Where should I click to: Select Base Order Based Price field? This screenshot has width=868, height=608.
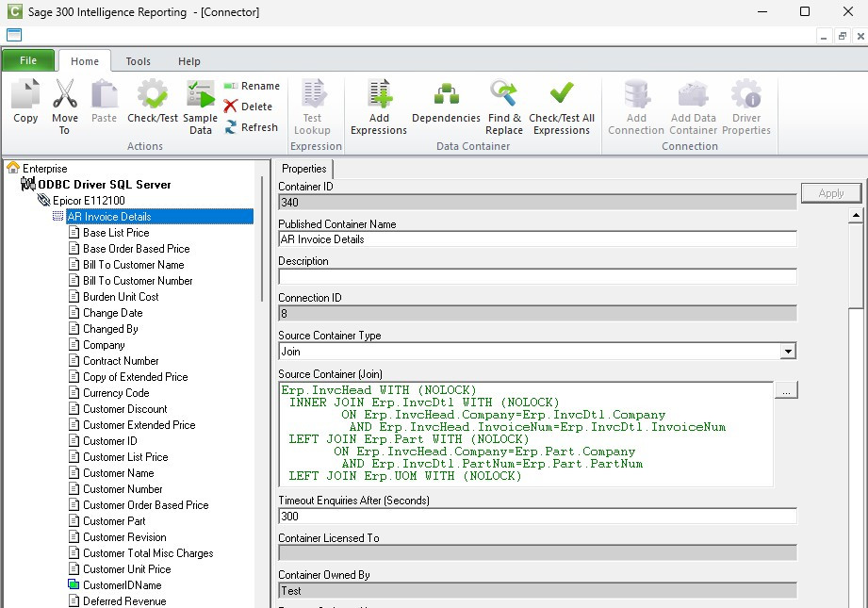(x=136, y=249)
